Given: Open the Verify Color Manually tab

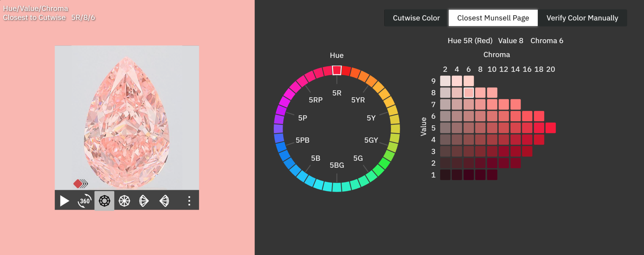Looking at the screenshot, I should (582, 18).
